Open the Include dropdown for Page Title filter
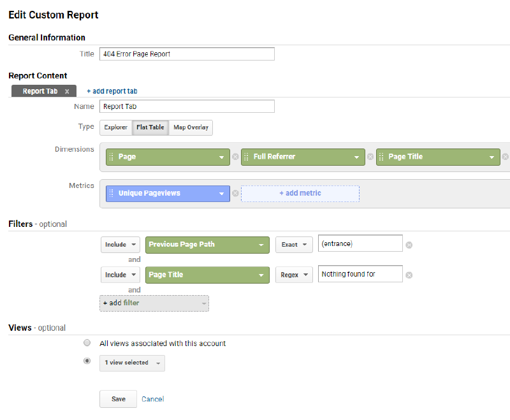Viewport: 510px width, 420px height. coord(120,275)
